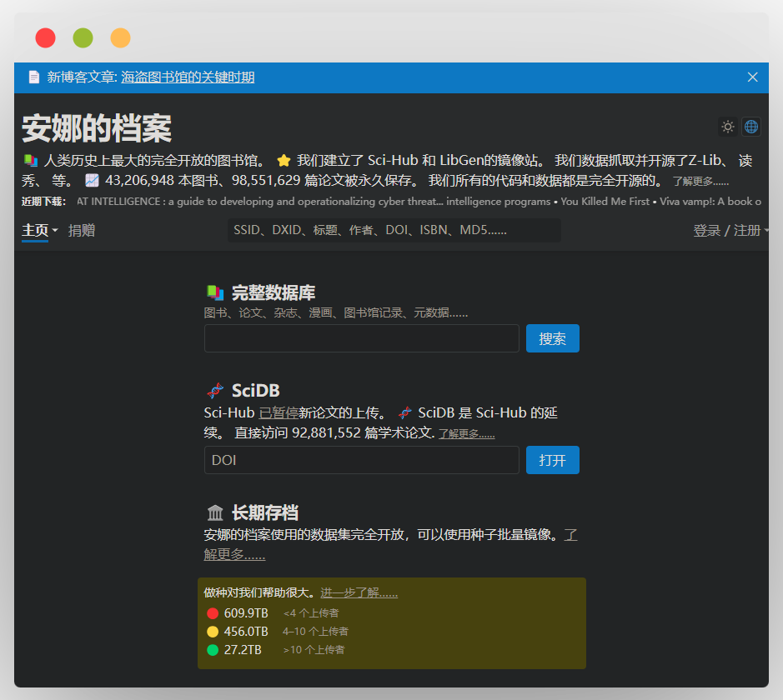The width and height of the screenshot is (783, 700).
Task: Click the green window control button
Action: 83,38
